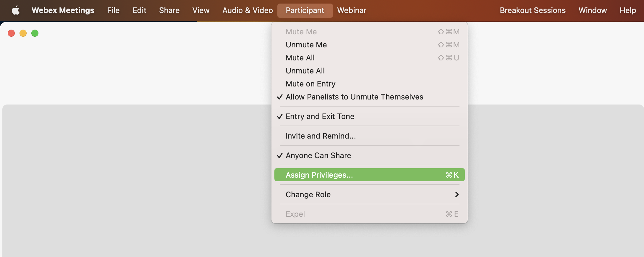Uncheck Allow Panelists to Unmute Themselves
The width and height of the screenshot is (644, 257).
[370, 97]
